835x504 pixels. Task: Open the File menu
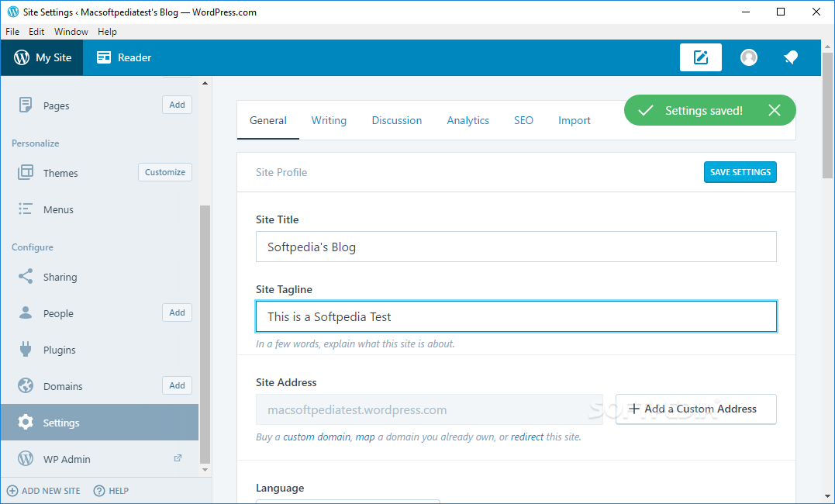(x=12, y=32)
